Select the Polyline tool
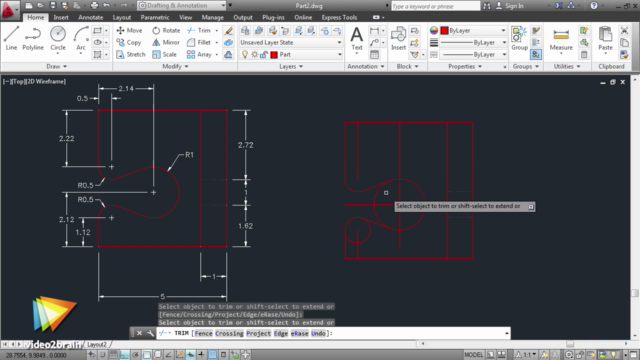The width and height of the screenshot is (640, 360). tap(33, 38)
